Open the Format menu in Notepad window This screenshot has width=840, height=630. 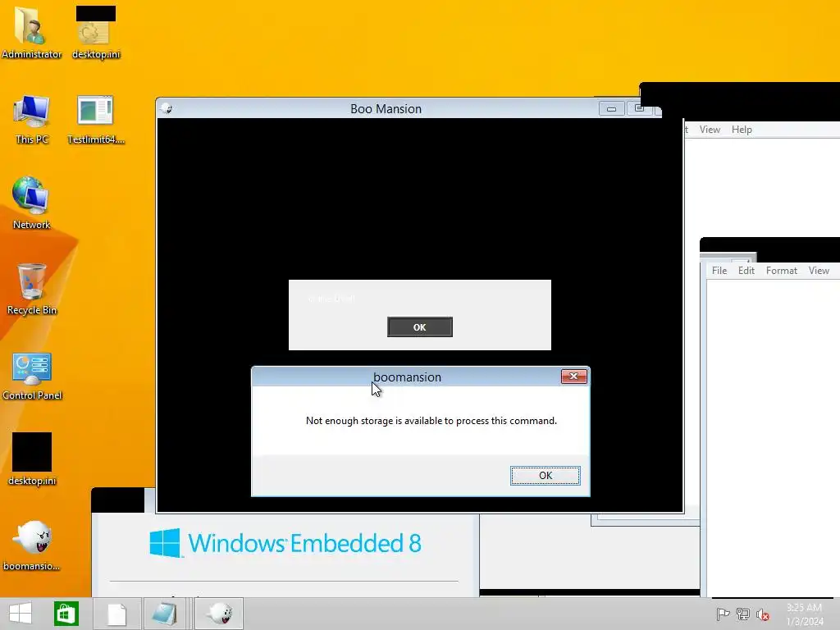point(782,271)
